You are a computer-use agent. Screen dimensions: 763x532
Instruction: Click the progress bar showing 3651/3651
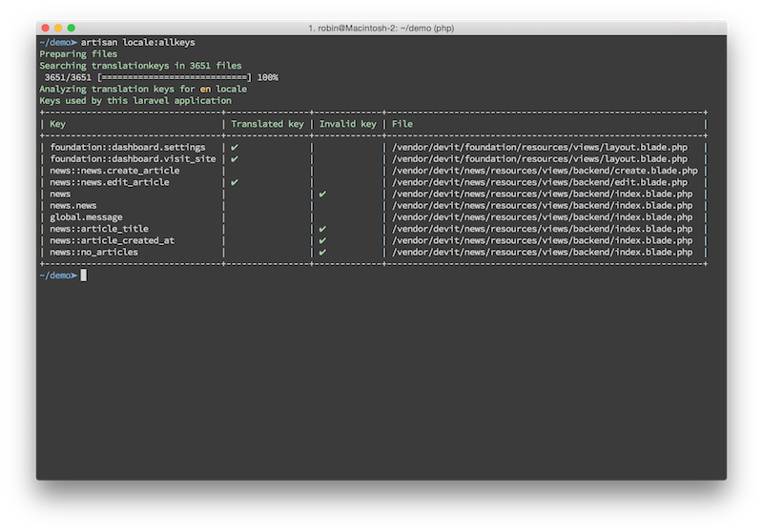[175, 77]
